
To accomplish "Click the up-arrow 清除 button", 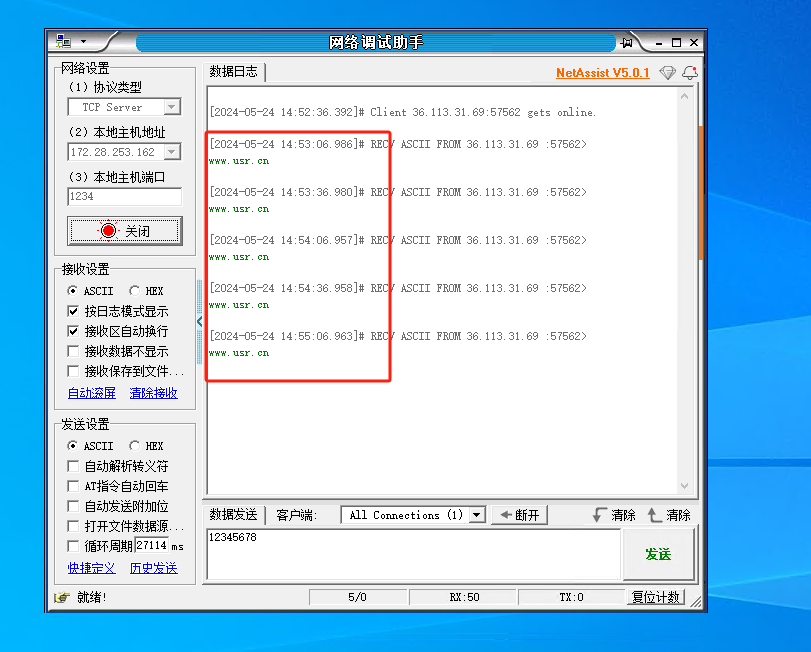I will pos(669,515).
